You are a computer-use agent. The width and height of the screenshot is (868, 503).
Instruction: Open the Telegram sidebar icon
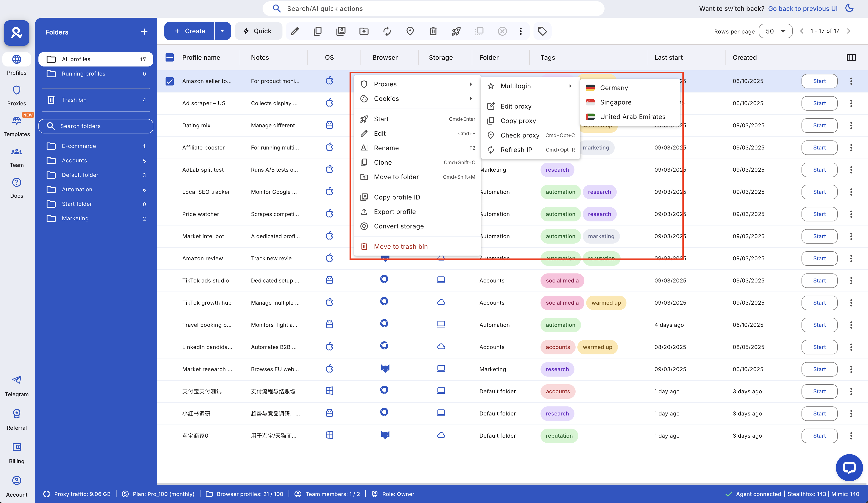[17, 380]
